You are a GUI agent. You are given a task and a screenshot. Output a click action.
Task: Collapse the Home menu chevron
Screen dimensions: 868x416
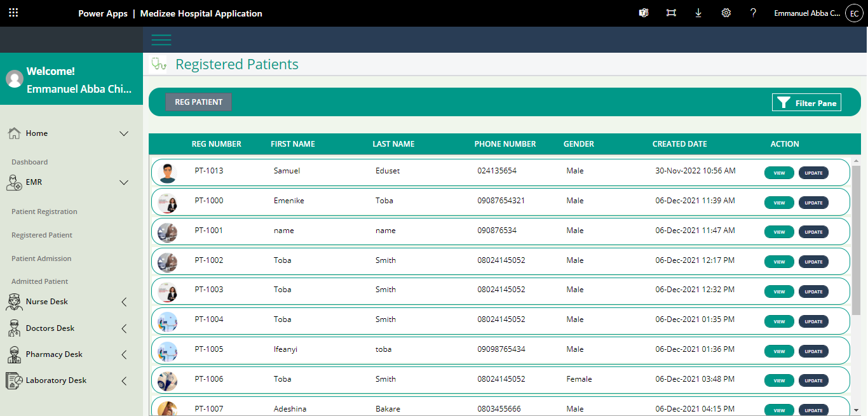[x=124, y=133]
